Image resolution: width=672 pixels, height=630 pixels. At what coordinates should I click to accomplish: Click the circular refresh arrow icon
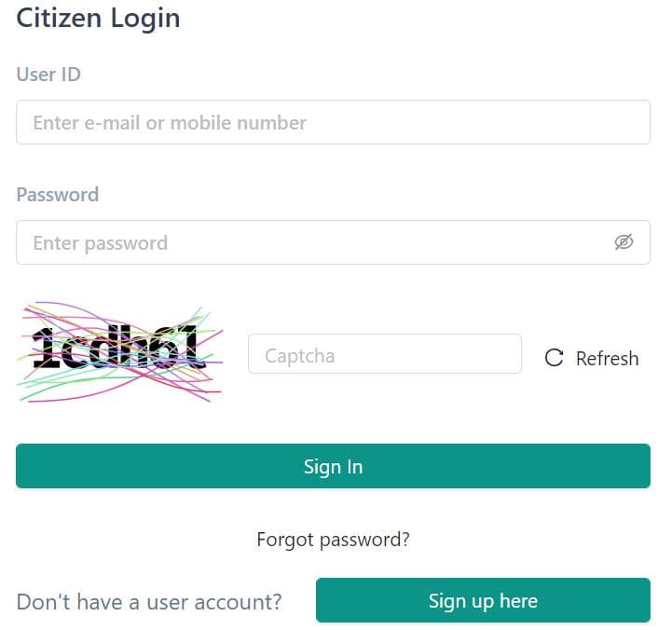tap(554, 358)
